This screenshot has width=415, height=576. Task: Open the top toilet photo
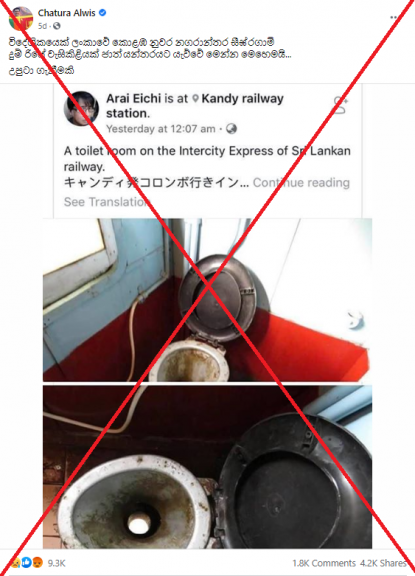[x=207, y=300]
